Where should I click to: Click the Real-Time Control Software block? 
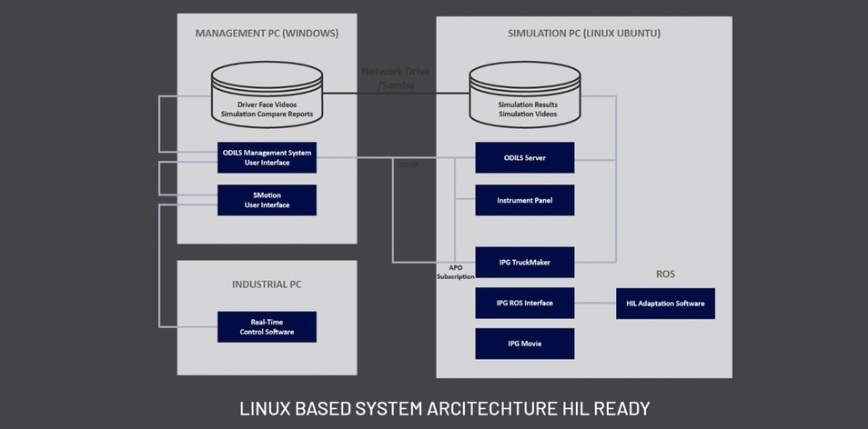pos(267,327)
